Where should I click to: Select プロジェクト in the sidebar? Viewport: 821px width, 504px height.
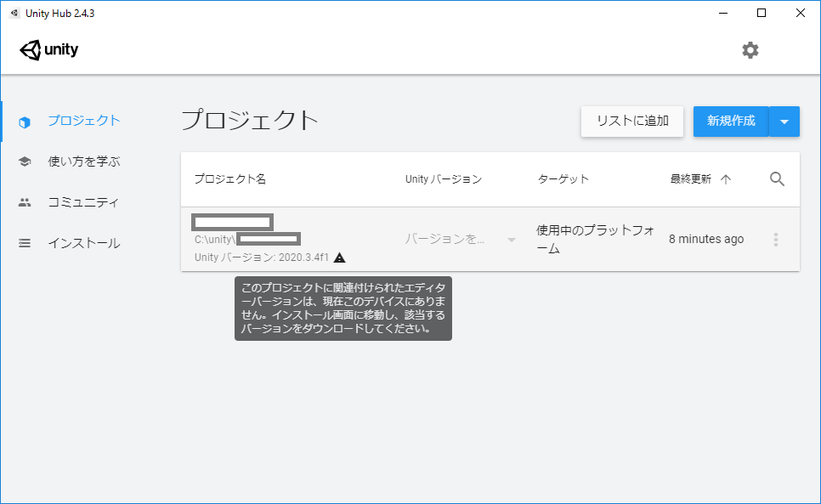tap(84, 121)
